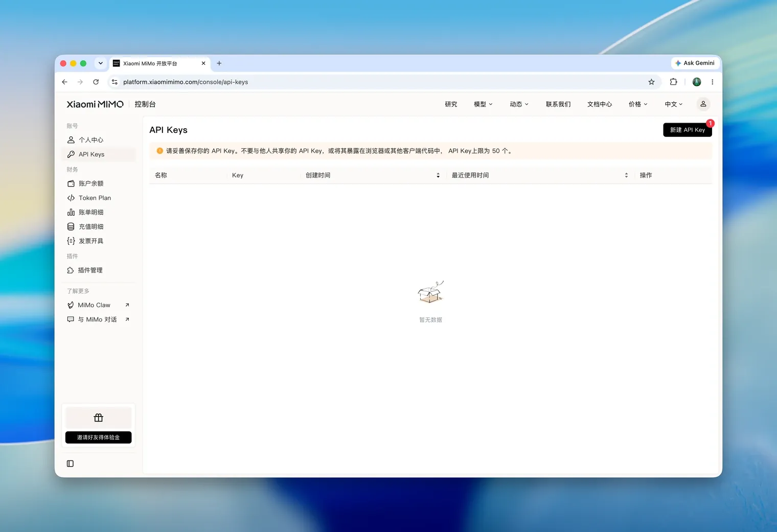Open Chrome profile avatar
Image resolution: width=777 pixels, height=532 pixels.
(x=697, y=82)
